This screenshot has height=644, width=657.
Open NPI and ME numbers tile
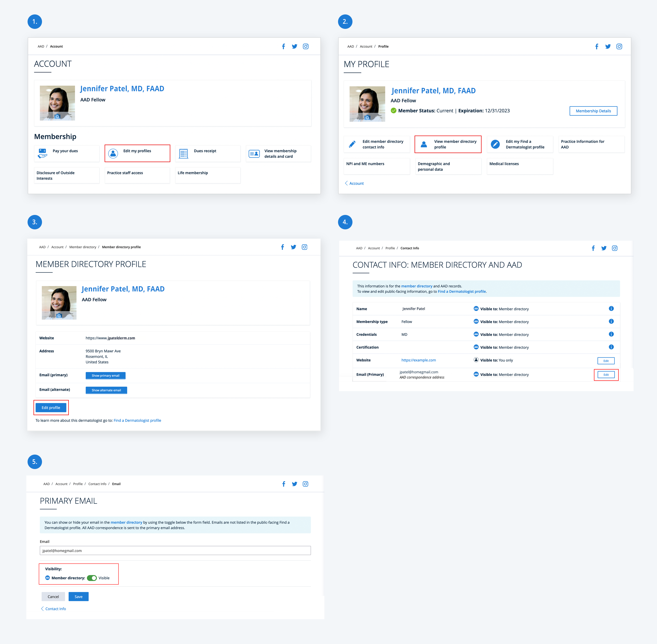377,166
